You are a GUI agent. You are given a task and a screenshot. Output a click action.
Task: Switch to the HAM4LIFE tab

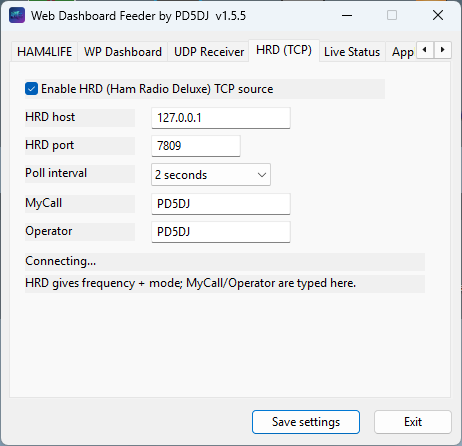(44, 52)
